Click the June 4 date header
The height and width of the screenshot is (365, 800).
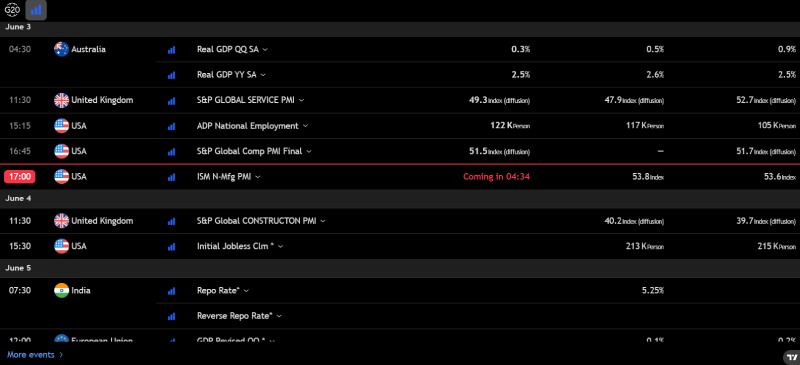pos(18,199)
